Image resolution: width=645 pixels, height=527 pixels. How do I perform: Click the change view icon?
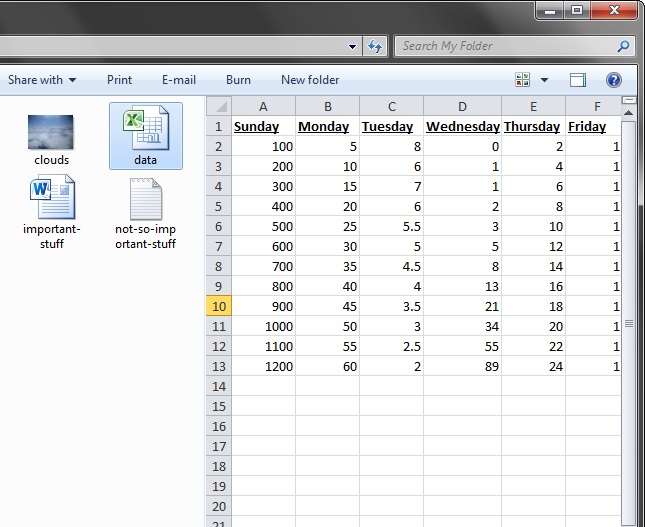tap(522, 80)
